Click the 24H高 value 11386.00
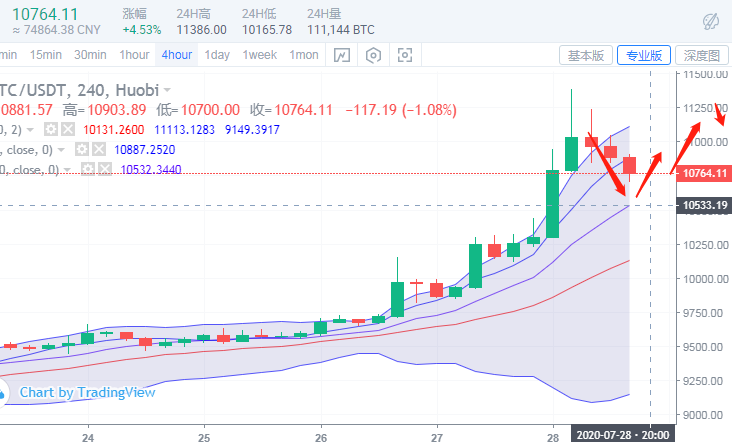Viewport: 732px width, 442px height. coord(202,30)
